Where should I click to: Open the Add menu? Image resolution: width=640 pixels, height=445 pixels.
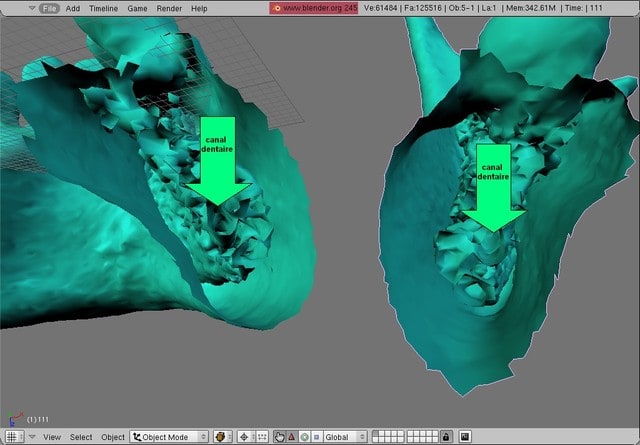pyautogui.click(x=73, y=8)
